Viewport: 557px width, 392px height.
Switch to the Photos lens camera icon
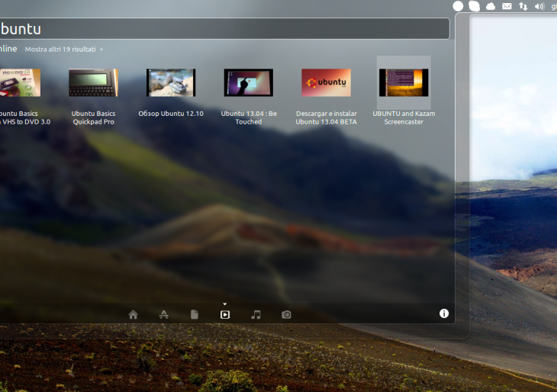click(x=286, y=315)
